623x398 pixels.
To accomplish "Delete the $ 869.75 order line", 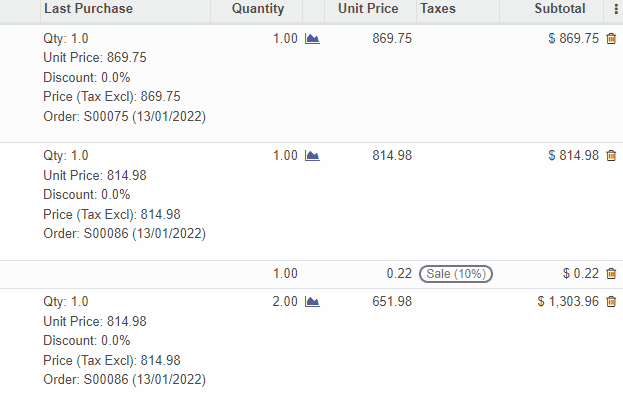I will 611,39.
